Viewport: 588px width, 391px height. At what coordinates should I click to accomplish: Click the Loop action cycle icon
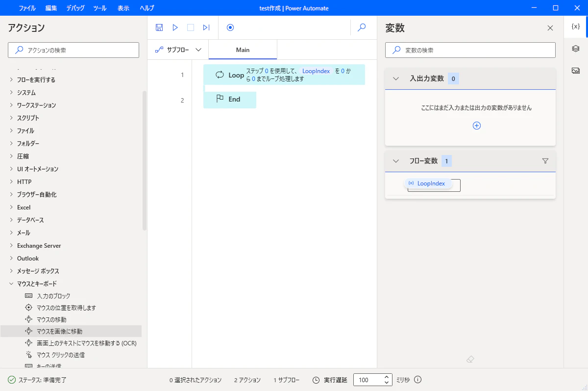click(x=220, y=75)
